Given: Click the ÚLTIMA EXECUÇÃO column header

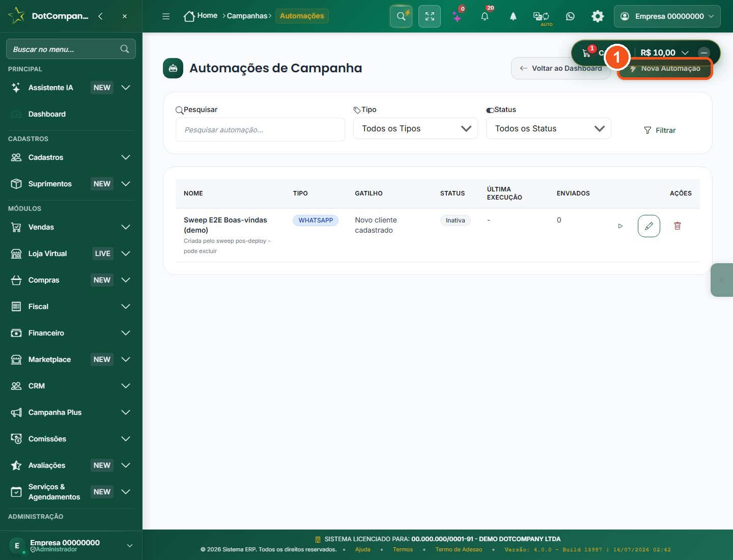Looking at the screenshot, I should (x=504, y=193).
